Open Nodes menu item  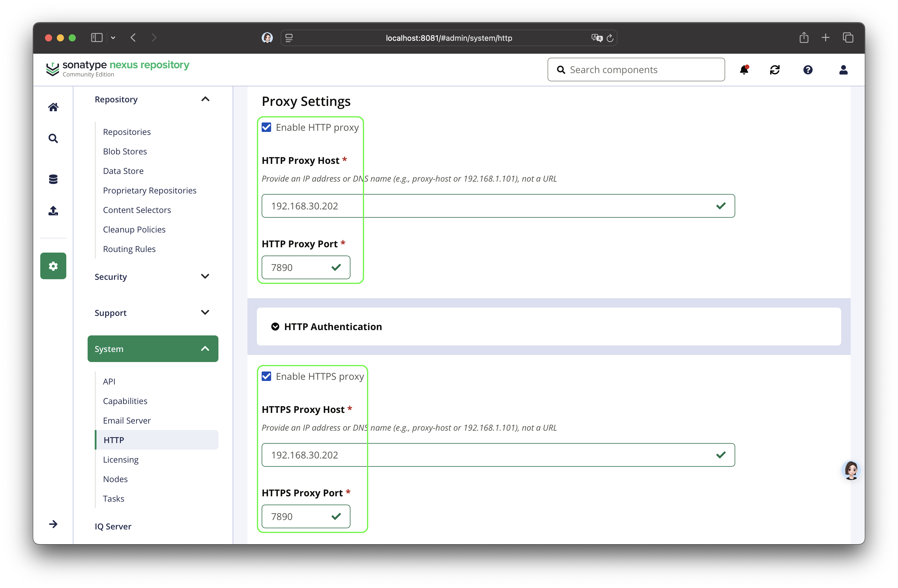point(115,479)
